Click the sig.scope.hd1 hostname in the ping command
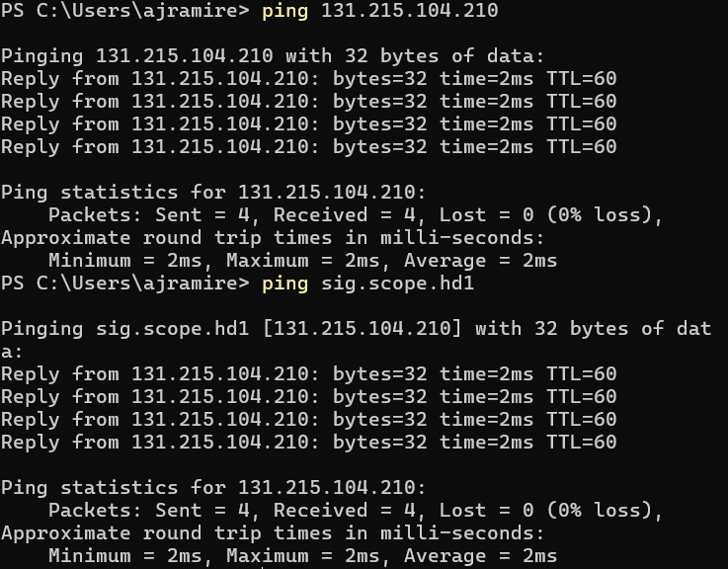Image resolution: width=728 pixels, height=569 pixels. point(397,284)
